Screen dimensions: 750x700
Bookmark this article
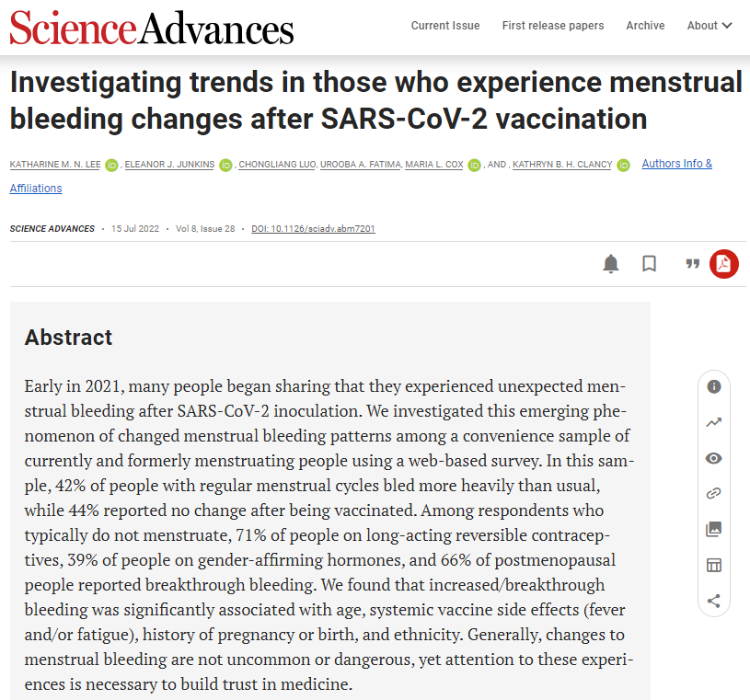coord(649,264)
